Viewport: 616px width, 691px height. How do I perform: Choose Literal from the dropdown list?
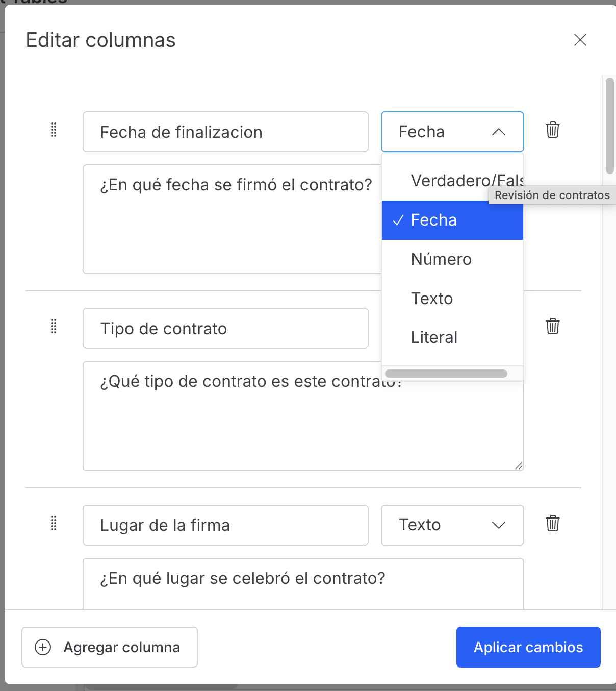[x=452, y=337]
